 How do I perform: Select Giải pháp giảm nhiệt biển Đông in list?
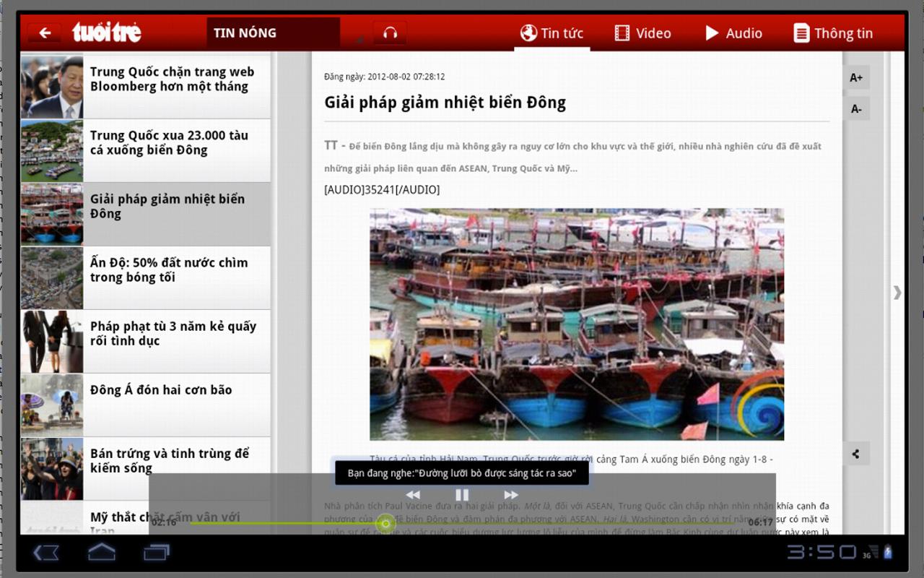(145, 214)
